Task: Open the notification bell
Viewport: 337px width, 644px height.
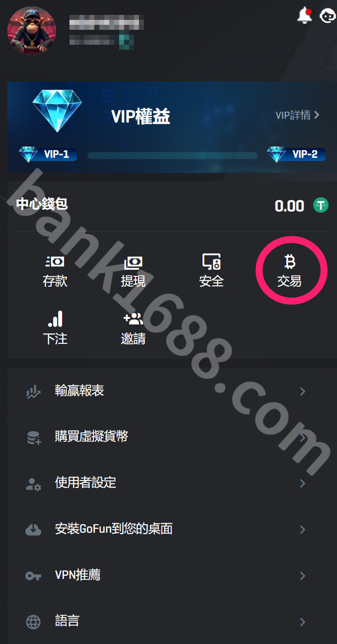Action: (x=305, y=15)
